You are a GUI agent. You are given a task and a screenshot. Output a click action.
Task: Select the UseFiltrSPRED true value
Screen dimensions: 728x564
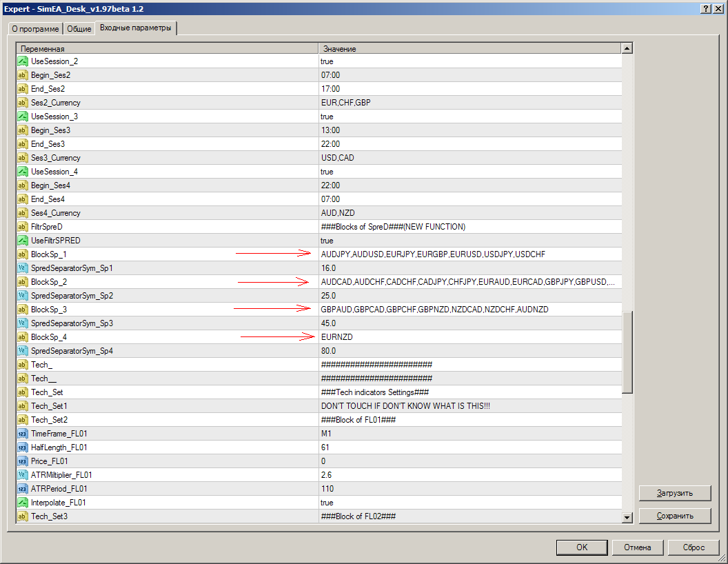327,241
